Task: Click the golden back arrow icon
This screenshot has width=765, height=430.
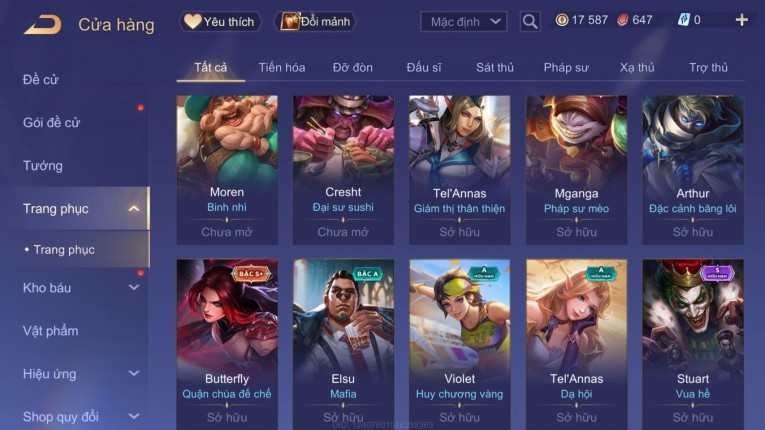Action: 43,24
